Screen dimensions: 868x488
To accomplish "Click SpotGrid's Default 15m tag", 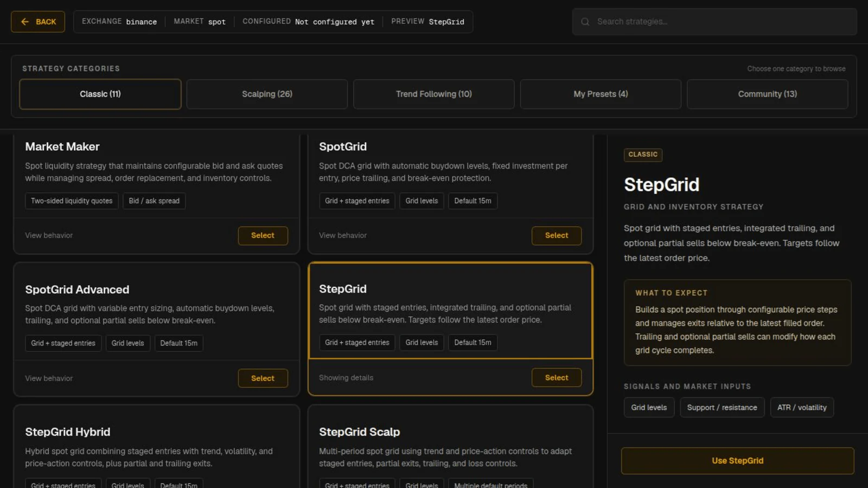I will (x=473, y=201).
